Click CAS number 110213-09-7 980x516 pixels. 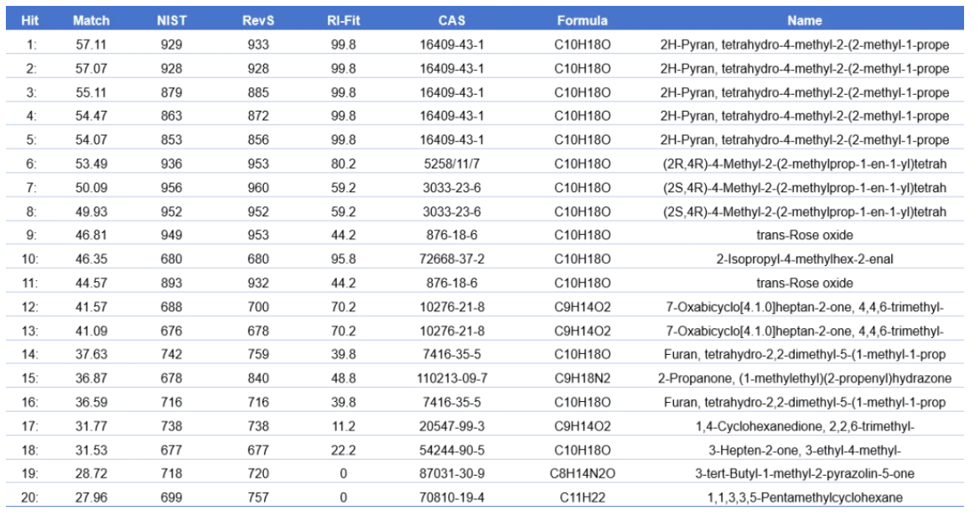click(453, 378)
